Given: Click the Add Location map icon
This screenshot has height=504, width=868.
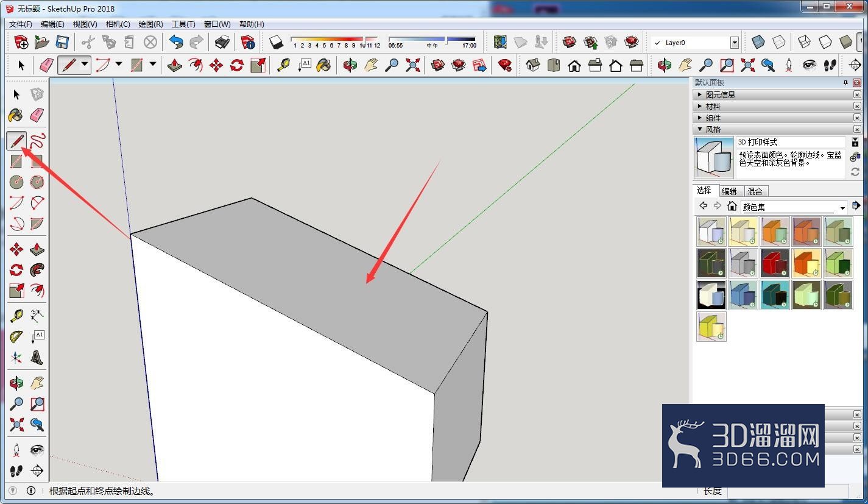Looking at the screenshot, I should pos(500,42).
